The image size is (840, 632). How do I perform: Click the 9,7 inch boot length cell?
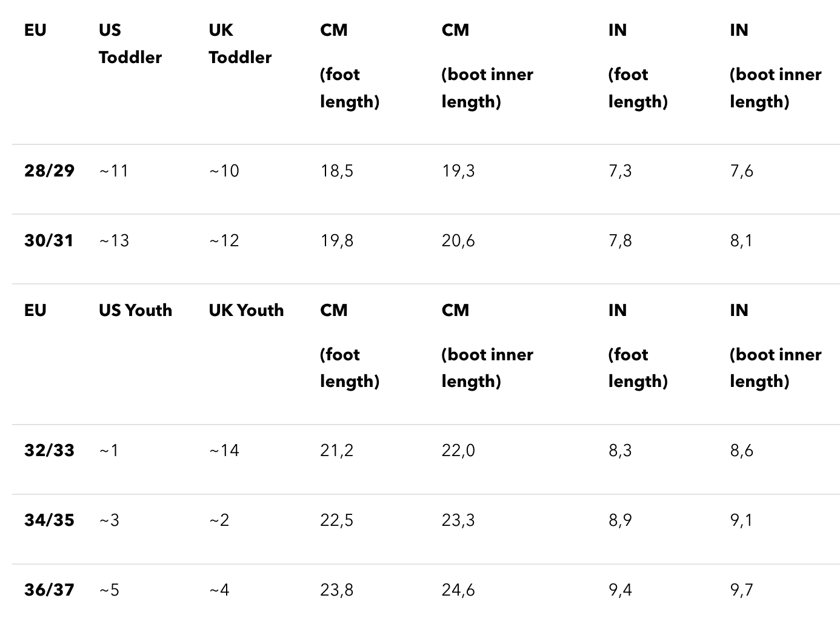741,590
